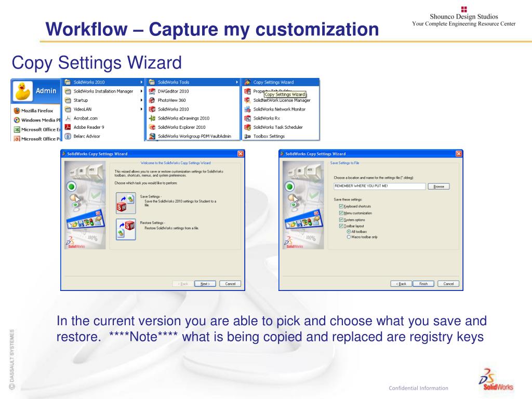Expand SolidWorks Tools submenu arrow
532x399 pixels.
(x=237, y=82)
